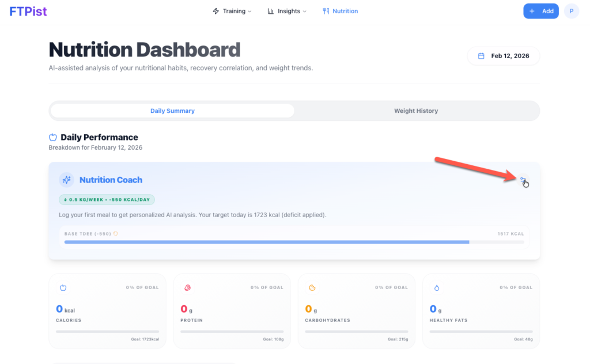Click the lightning bolt Training icon

(216, 11)
